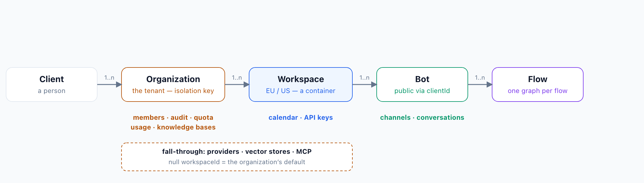The width and height of the screenshot is (644, 183).
Task: Click 'channels · conversations' label
Action: (x=422, y=118)
